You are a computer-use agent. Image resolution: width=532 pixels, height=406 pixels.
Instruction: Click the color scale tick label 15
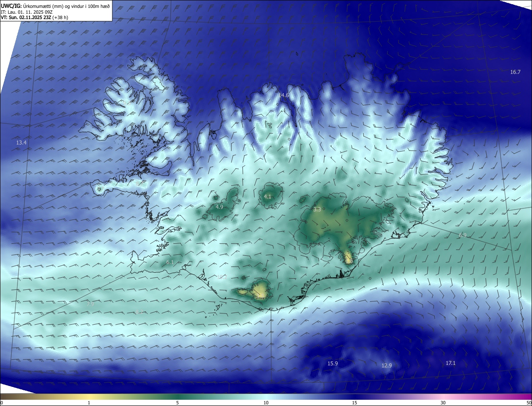(355, 403)
